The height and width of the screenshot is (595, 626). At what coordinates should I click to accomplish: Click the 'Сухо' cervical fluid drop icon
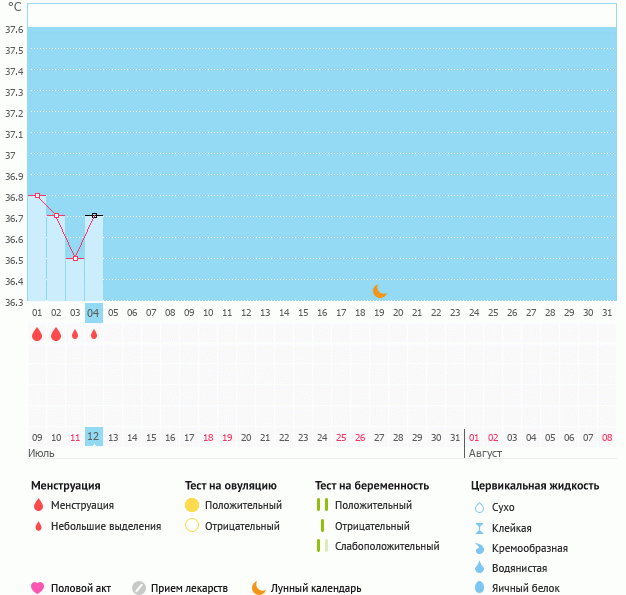click(479, 508)
